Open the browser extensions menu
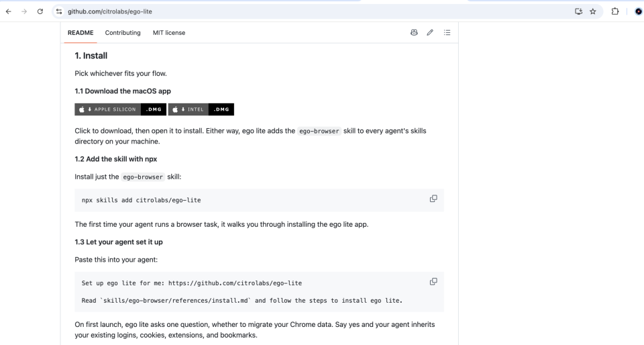644x345 pixels. tap(615, 11)
